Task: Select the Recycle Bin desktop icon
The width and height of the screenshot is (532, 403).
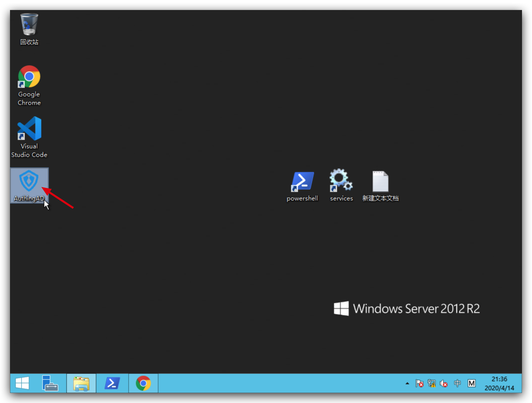Action: (x=29, y=25)
